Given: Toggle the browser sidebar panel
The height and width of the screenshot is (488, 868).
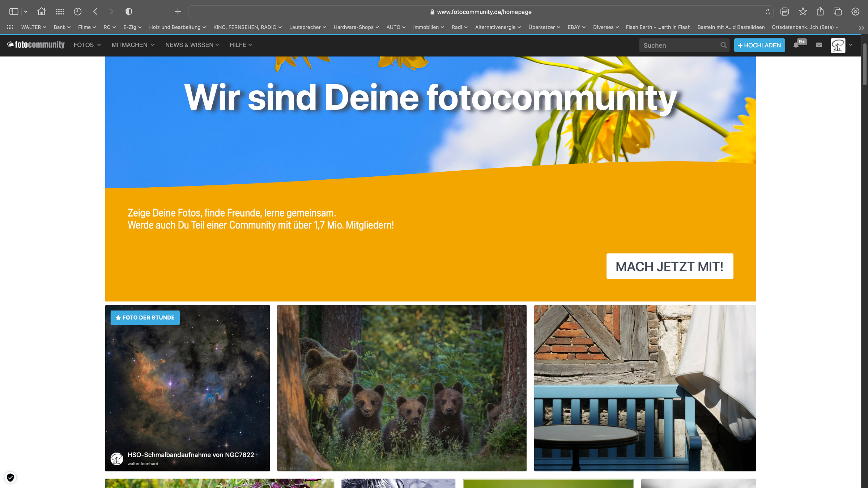Looking at the screenshot, I should [14, 12].
